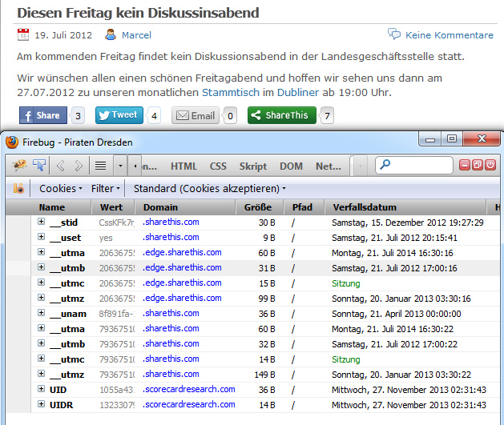
Task: Deactivate Firebug with the red power icon
Action: point(490,166)
